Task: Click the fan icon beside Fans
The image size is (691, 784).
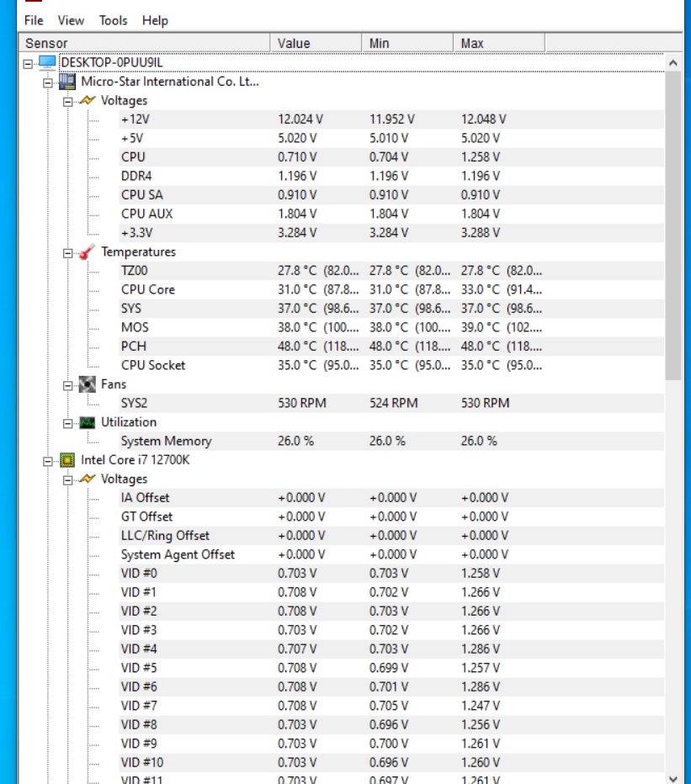Action: tap(87, 384)
